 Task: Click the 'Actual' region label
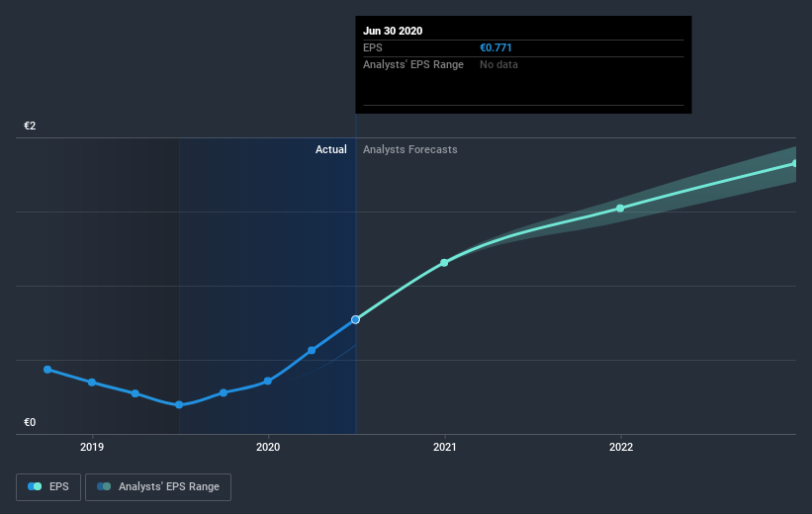coord(331,149)
